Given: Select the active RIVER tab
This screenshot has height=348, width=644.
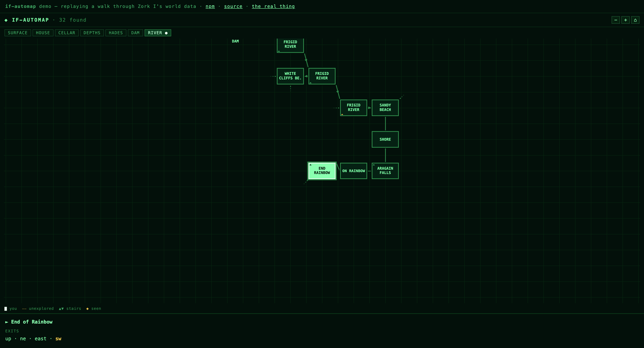Looking at the screenshot, I should pos(158,33).
